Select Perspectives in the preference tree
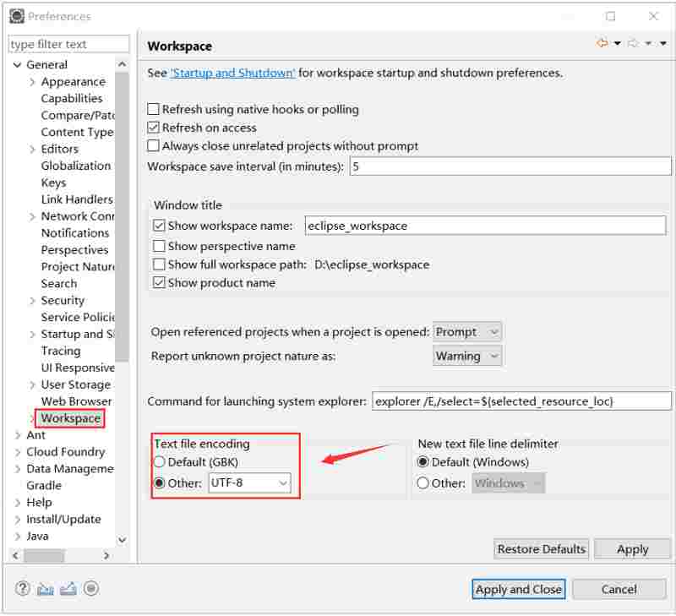This screenshot has height=616, width=676. [74, 250]
